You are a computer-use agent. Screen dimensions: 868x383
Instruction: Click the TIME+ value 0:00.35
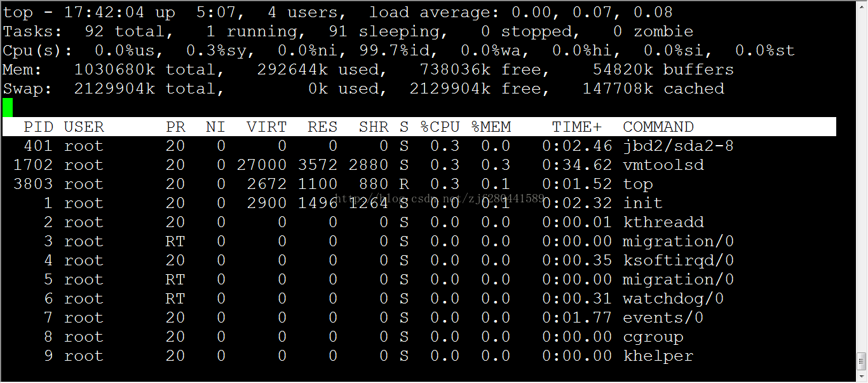point(577,260)
